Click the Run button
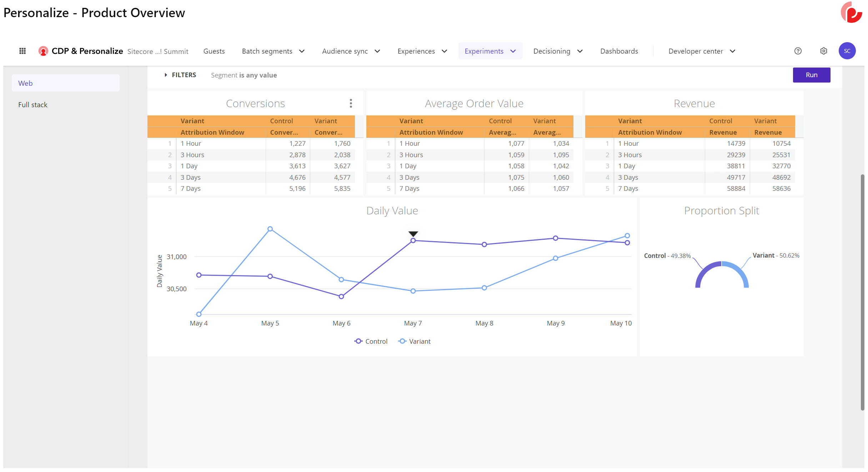This screenshot has width=868, height=472. click(811, 75)
